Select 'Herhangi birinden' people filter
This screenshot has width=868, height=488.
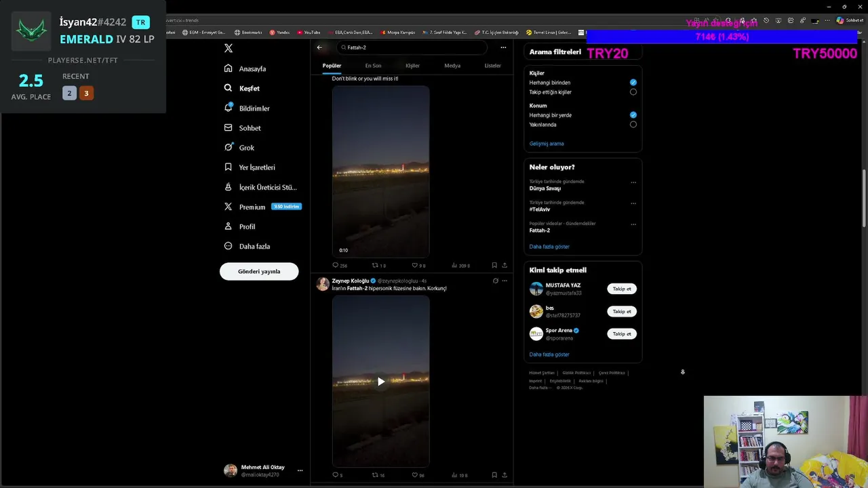coord(633,83)
